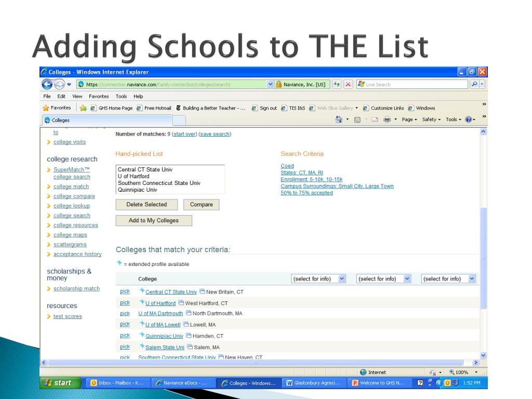Open the scattergrams sidebar link
This screenshot has height=399, width=532.
point(70,244)
